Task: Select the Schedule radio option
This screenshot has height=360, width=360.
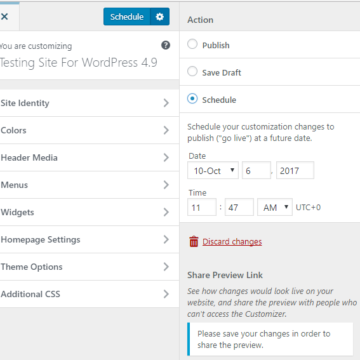Action: (x=192, y=99)
